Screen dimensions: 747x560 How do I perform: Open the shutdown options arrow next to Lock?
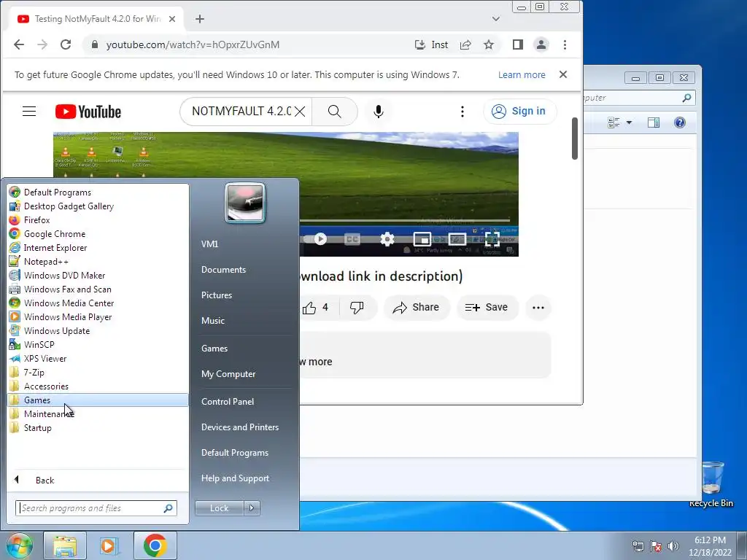tap(252, 508)
